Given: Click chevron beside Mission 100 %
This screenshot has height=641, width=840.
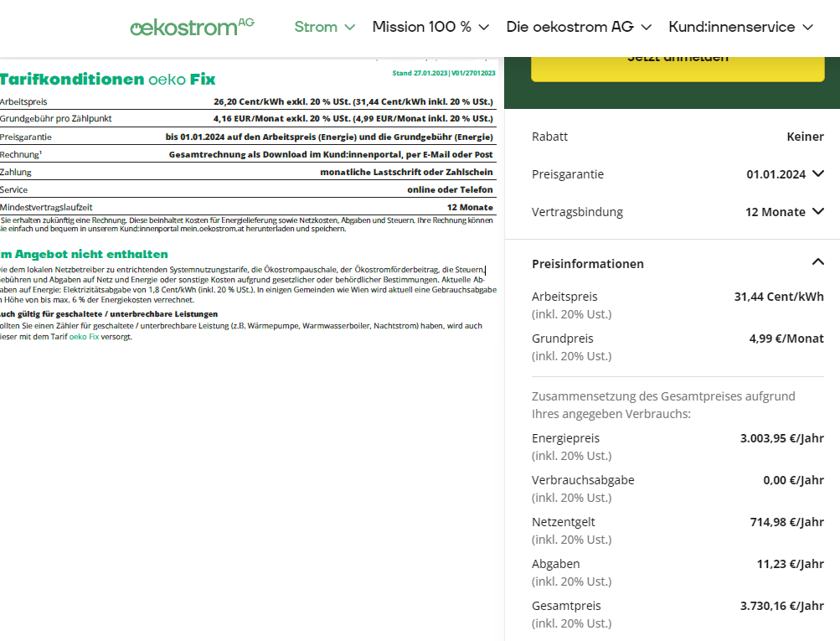Looking at the screenshot, I should pos(484,28).
